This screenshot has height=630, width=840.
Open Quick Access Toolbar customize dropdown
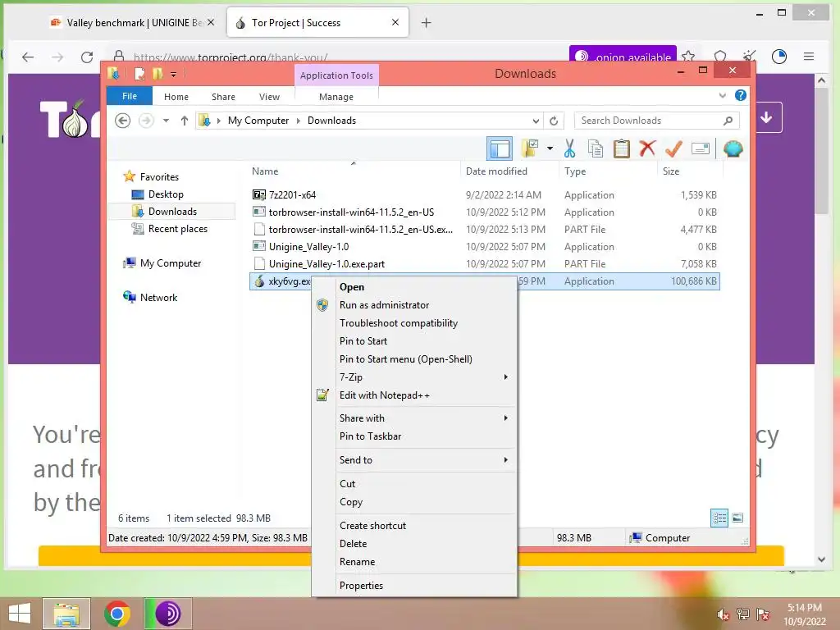pyautogui.click(x=174, y=74)
